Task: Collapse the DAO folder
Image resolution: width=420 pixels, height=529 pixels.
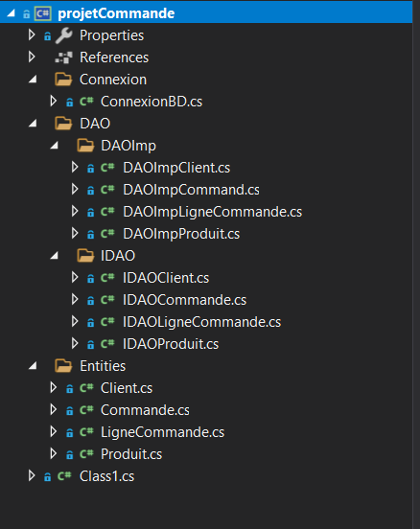Action: click(x=33, y=124)
